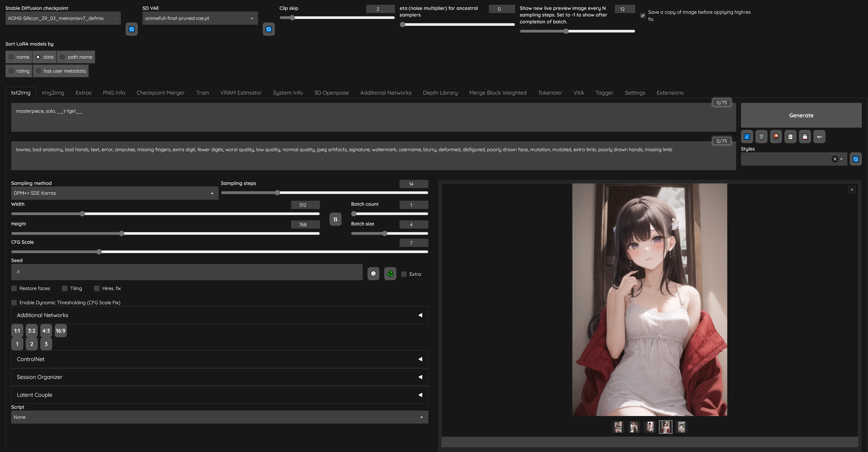
Task: Click the floppy disk save-style icon
Action: click(x=805, y=137)
